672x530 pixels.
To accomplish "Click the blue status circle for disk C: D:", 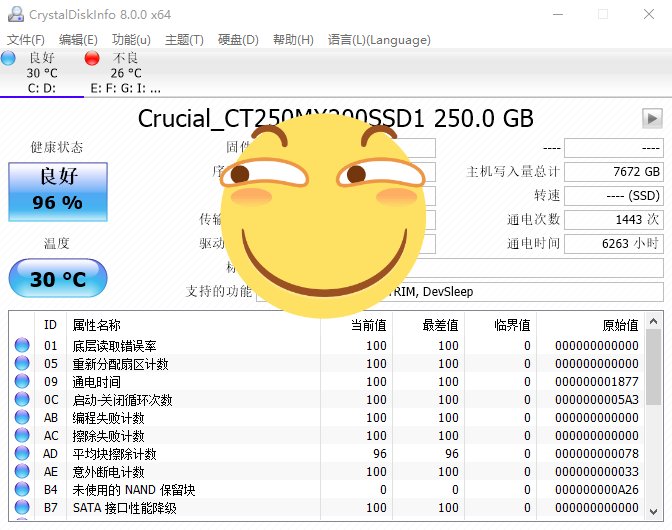I will (x=8, y=58).
